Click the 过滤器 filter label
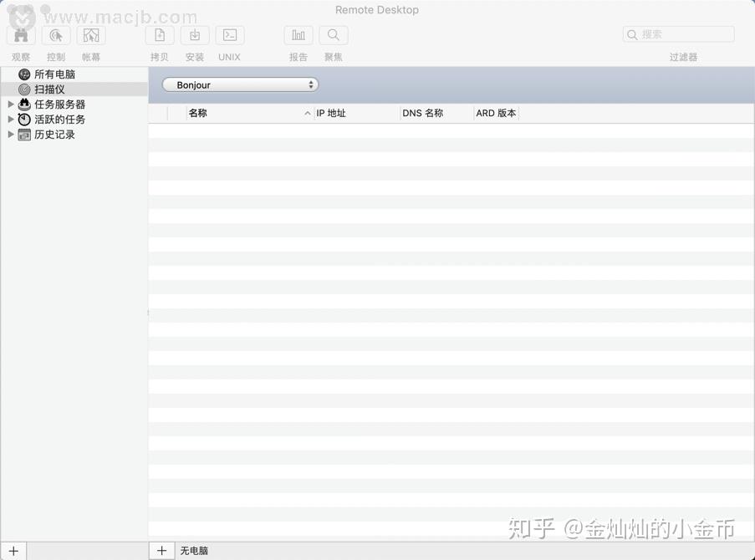The width and height of the screenshot is (755, 560). tap(683, 57)
